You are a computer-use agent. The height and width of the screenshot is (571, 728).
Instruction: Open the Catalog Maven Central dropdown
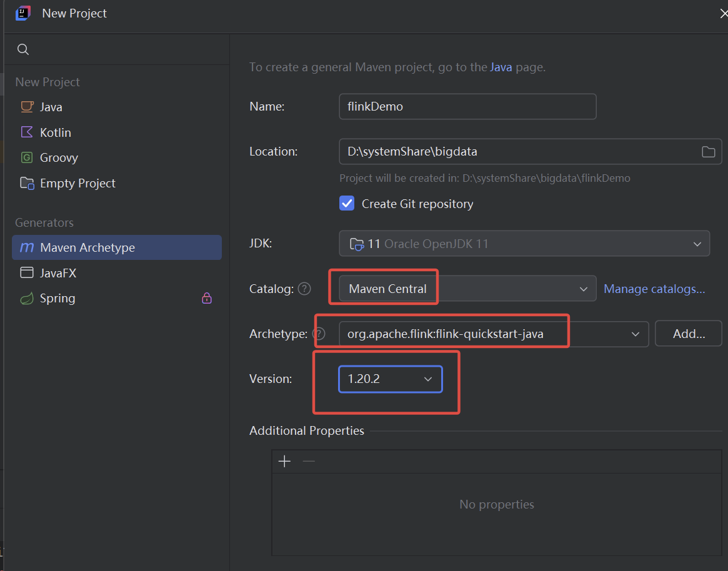point(467,288)
